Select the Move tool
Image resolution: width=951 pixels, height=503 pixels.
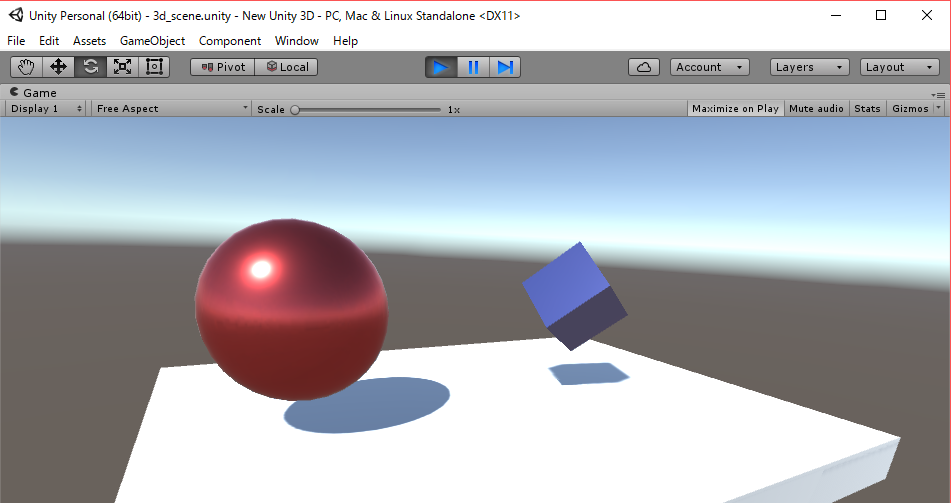pos(59,67)
